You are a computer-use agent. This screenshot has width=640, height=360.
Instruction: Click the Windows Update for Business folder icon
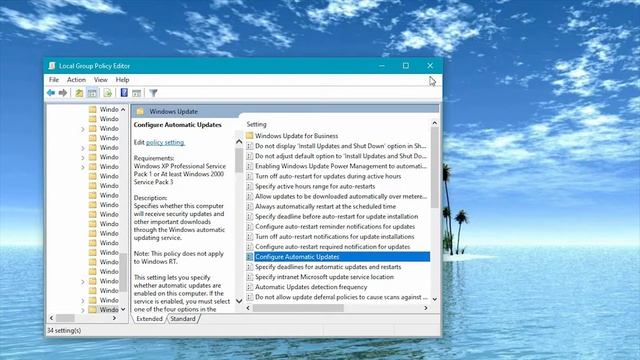click(x=249, y=136)
